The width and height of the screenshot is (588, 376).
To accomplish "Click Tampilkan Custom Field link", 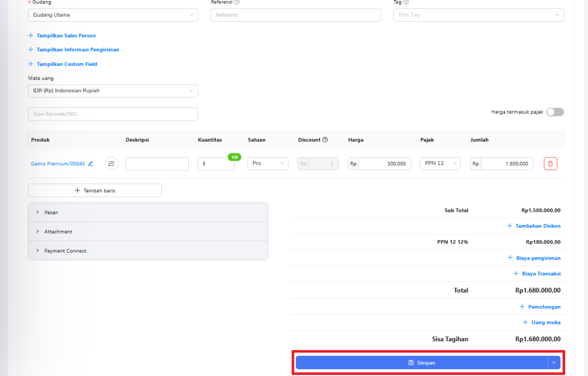I will click(63, 64).
